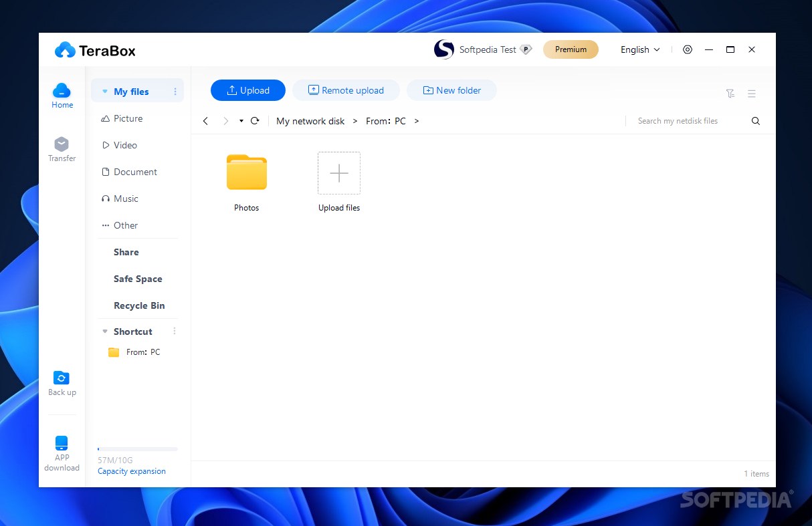Open the Home cloud section
The width and height of the screenshot is (812, 526).
click(x=62, y=96)
